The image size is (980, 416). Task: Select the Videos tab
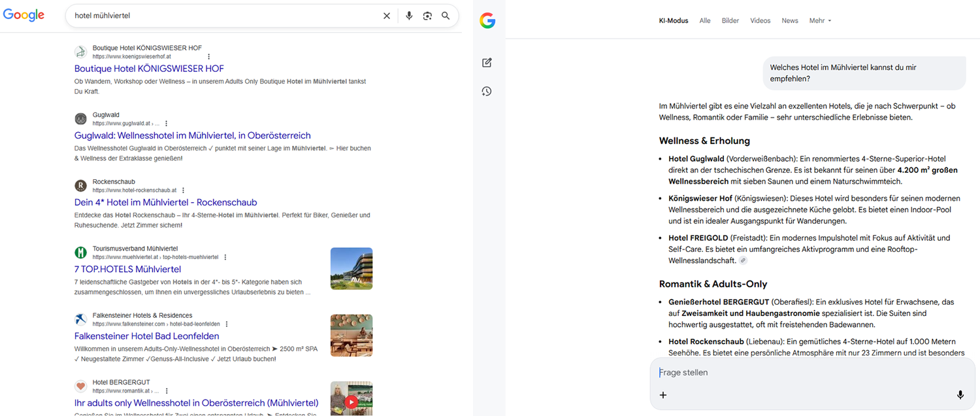[x=760, y=21]
